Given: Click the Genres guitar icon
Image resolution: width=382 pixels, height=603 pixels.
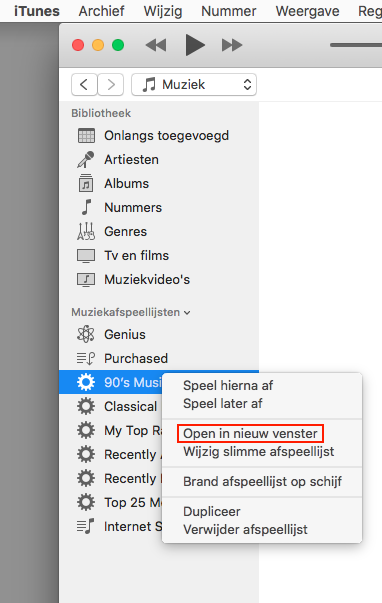Looking at the screenshot, I should 86,232.
